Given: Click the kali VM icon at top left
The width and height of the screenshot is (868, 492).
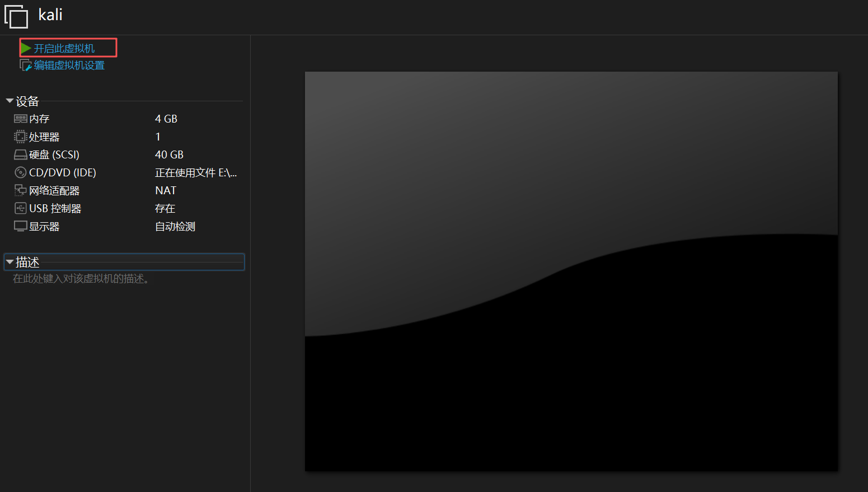Looking at the screenshot, I should click(16, 16).
